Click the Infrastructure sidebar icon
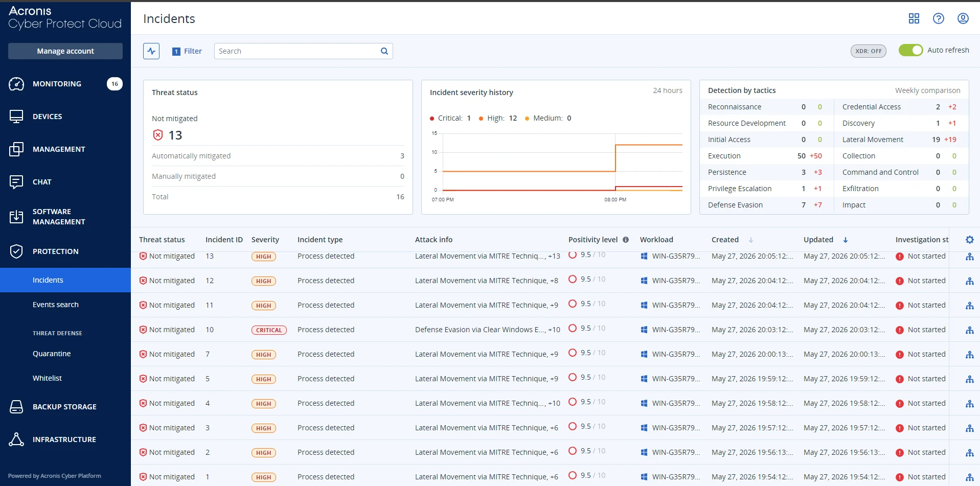The image size is (980, 486). [16, 439]
